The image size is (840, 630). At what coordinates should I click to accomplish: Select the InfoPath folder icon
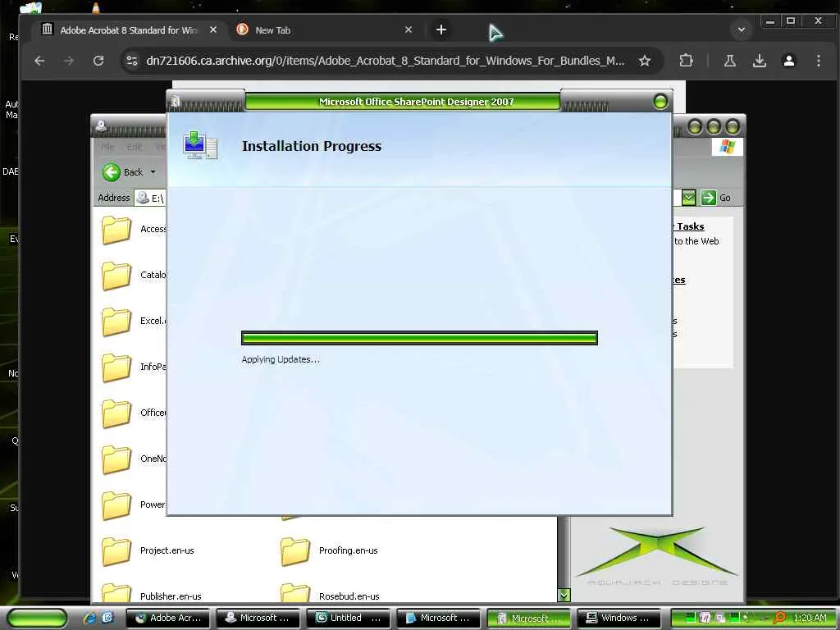click(x=116, y=367)
